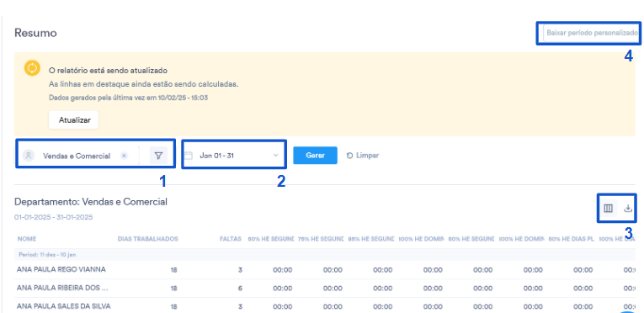Click faltas value 6 for Ana Paula Ribeira

click(240, 289)
